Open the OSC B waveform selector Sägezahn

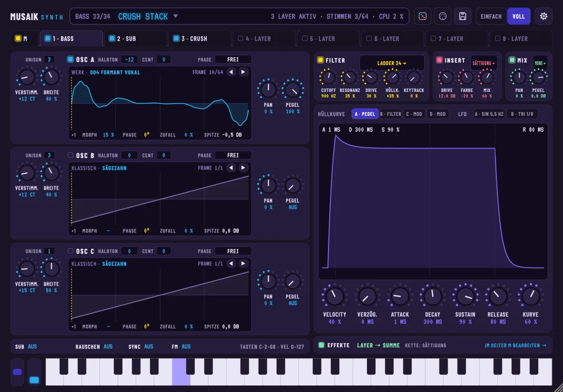pos(114,168)
